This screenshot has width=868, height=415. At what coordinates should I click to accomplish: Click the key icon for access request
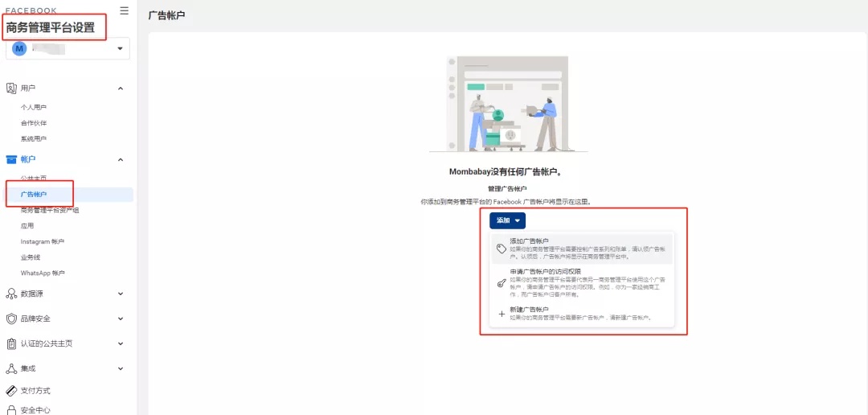tap(501, 283)
